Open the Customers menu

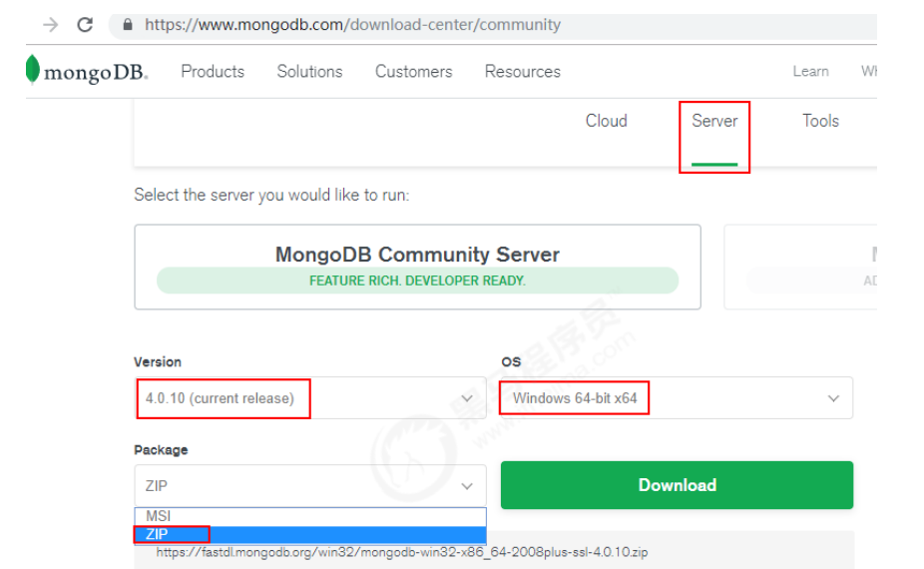tap(414, 71)
